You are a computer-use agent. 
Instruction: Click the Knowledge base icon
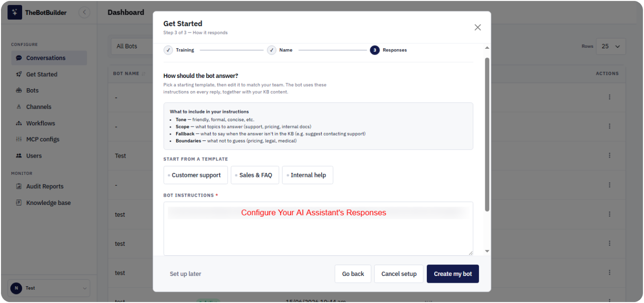(19, 203)
